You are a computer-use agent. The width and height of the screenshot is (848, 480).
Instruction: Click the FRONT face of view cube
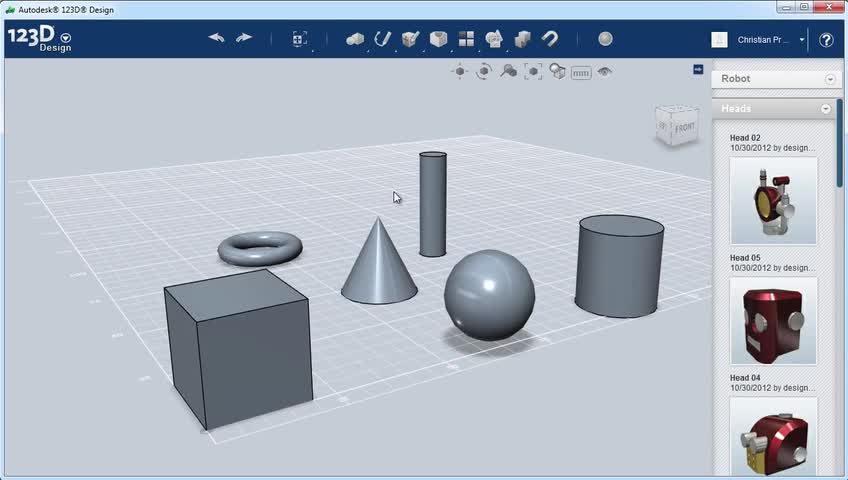pos(684,128)
